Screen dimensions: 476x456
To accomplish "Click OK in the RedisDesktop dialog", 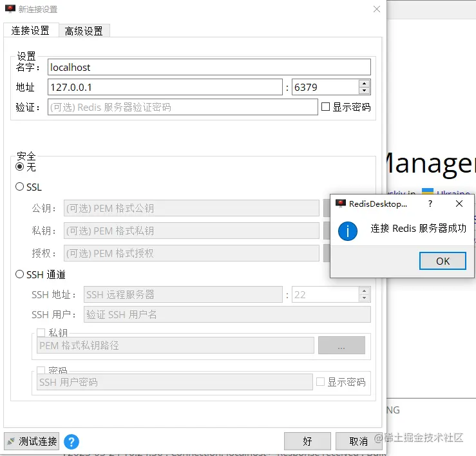I will 443,261.
